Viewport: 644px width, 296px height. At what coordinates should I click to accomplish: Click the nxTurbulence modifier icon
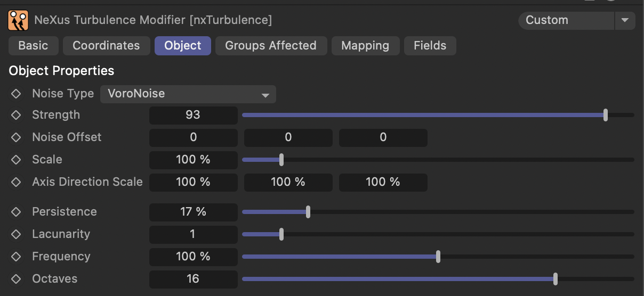coord(19,20)
